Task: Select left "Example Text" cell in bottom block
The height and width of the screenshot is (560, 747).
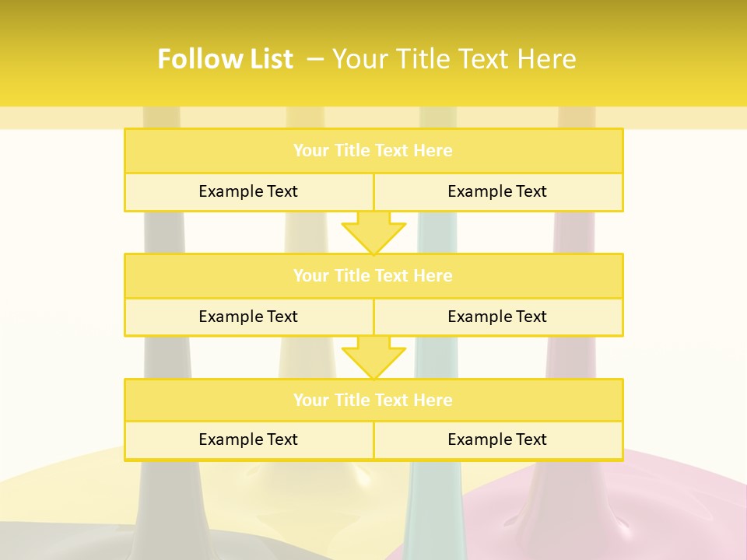Action: 248,439
